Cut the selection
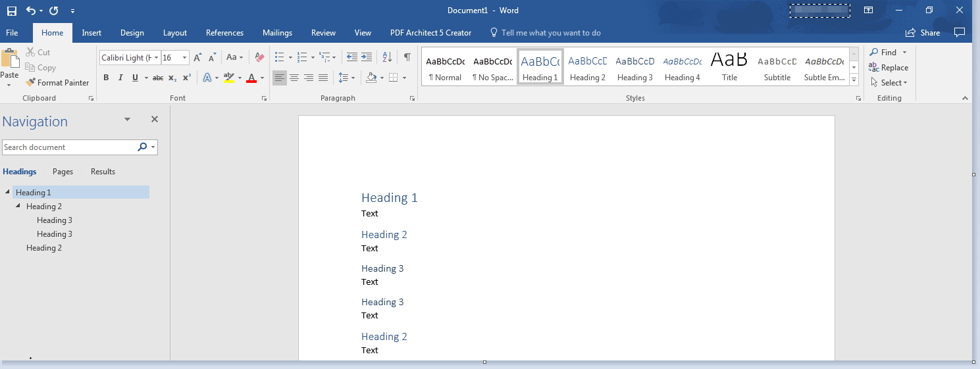This screenshot has height=369, width=980. pyautogui.click(x=38, y=53)
